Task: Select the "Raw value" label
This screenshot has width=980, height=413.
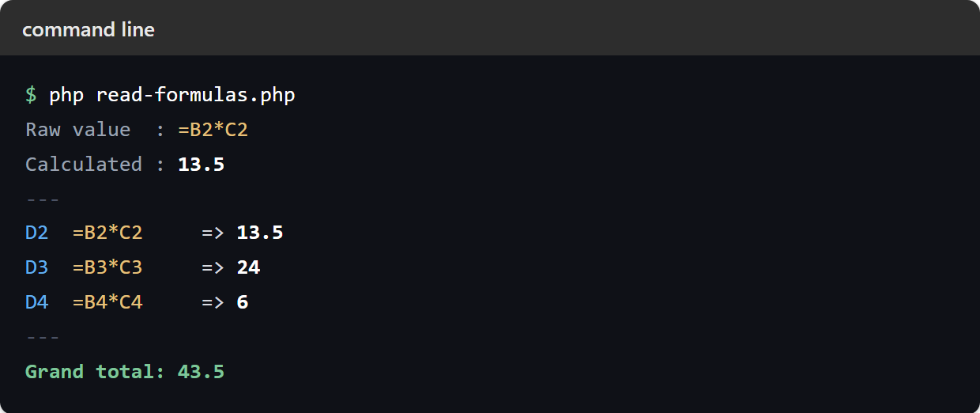Action: [78, 130]
